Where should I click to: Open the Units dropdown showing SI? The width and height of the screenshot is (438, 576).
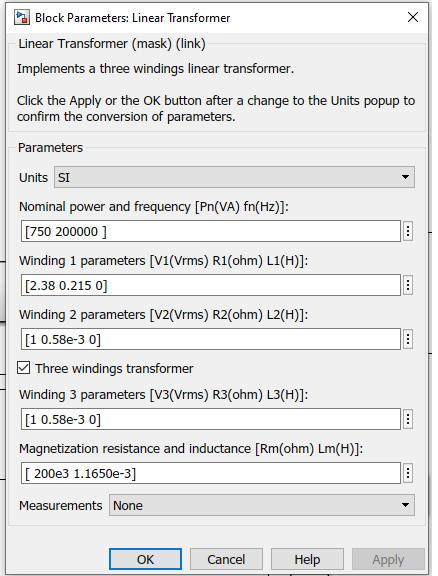coord(234,177)
